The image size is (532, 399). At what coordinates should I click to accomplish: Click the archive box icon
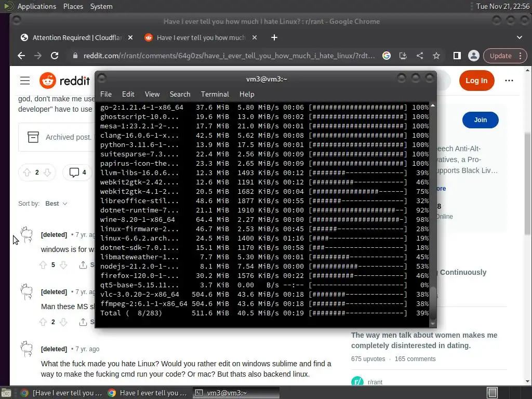coord(33,137)
